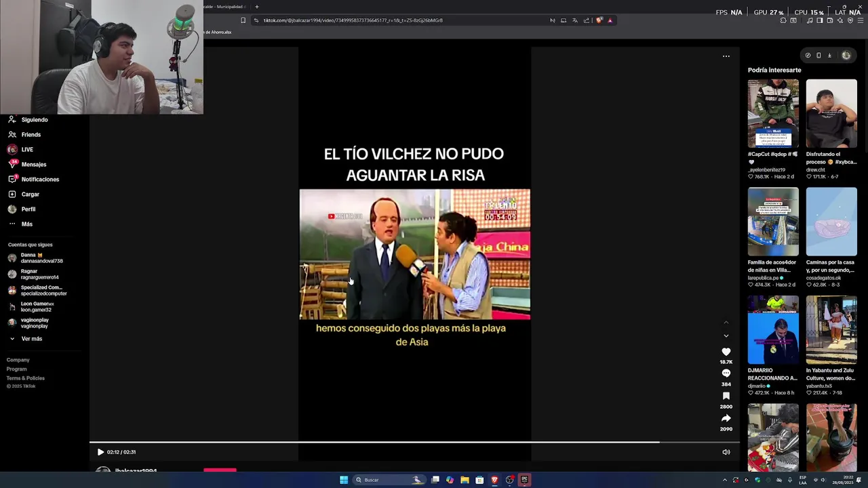The width and height of the screenshot is (868, 488).
Task: Open the Windows Start menu
Action: (344, 480)
